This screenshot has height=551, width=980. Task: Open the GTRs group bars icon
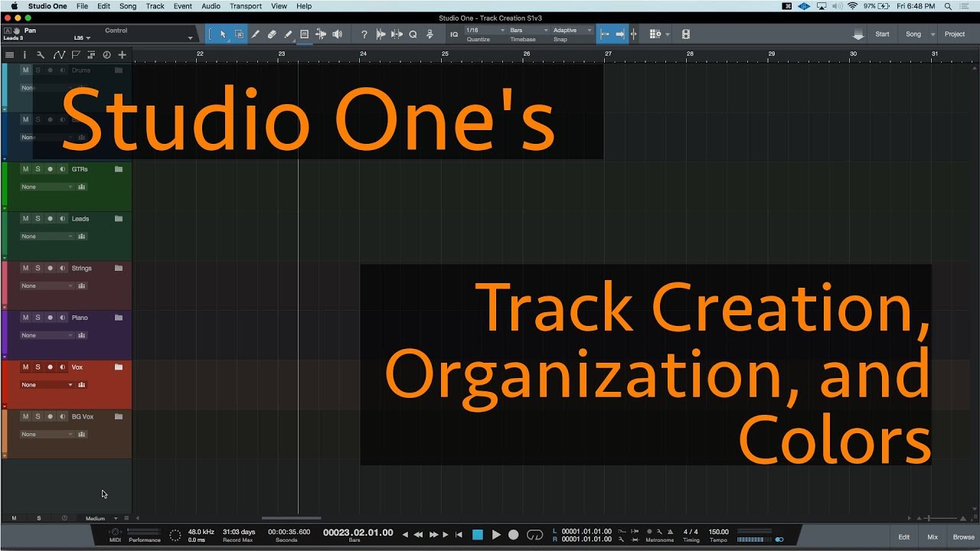point(82,187)
